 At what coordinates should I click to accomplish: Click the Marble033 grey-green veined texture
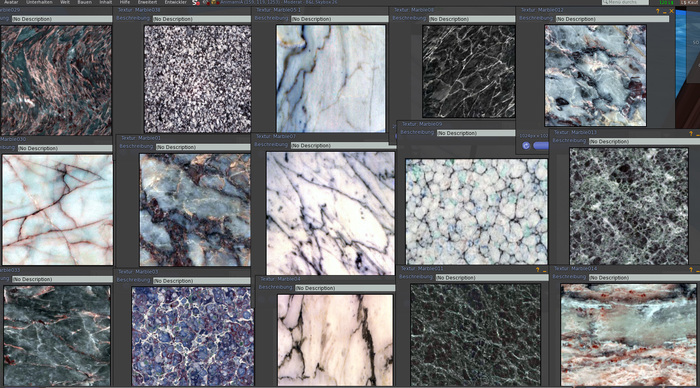point(57,336)
